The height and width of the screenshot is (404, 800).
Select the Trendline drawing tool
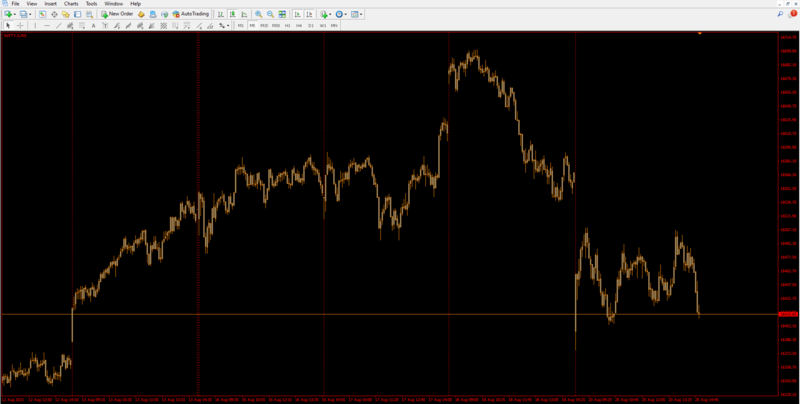pyautogui.click(x=59, y=26)
